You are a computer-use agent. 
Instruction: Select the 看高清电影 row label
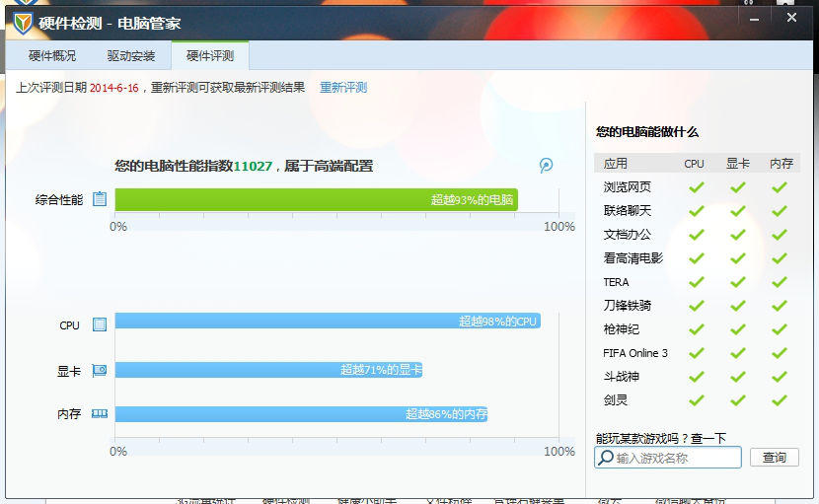(633, 258)
